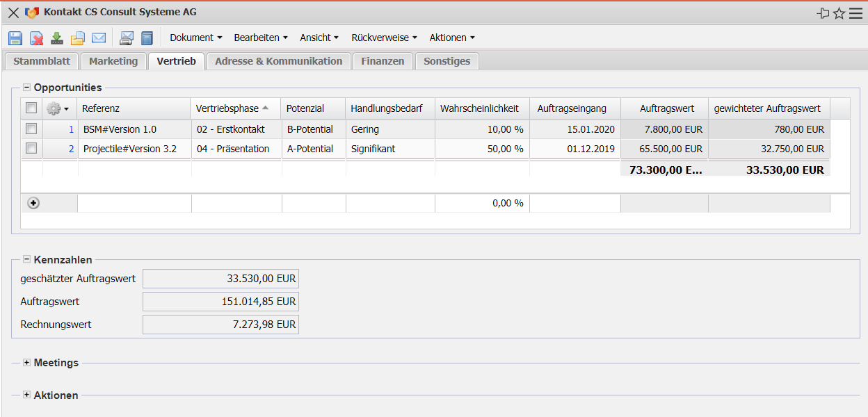Click the envelope email icon in toolbar
The image size is (868, 417).
(99, 38)
